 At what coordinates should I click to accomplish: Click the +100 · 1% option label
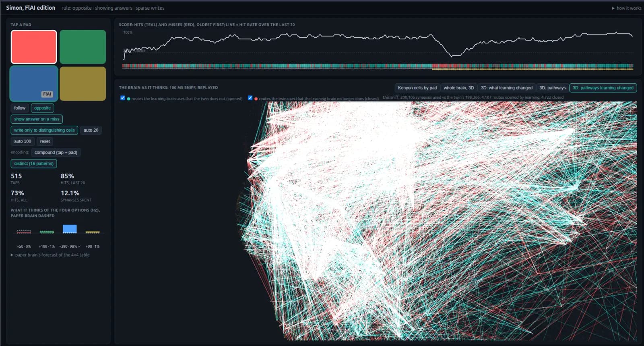47,246
